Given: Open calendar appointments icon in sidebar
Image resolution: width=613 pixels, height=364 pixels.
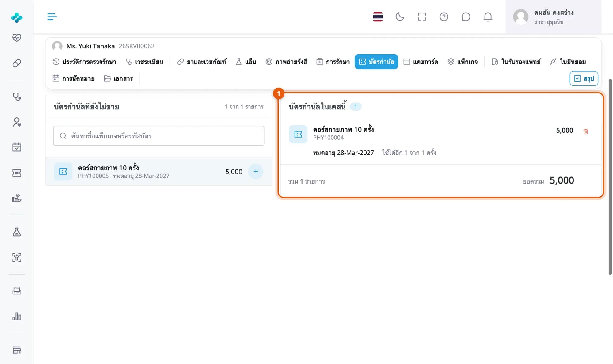Looking at the screenshot, I should (x=17, y=147).
